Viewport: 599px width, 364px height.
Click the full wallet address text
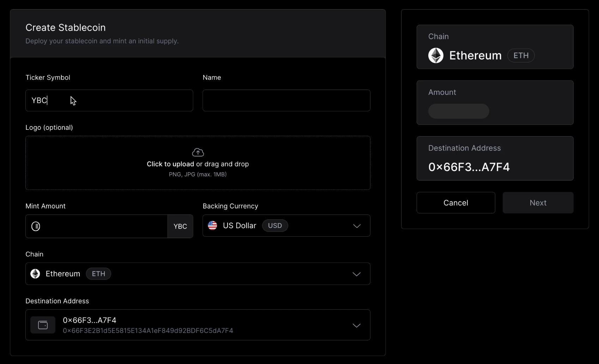click(148, 331)
